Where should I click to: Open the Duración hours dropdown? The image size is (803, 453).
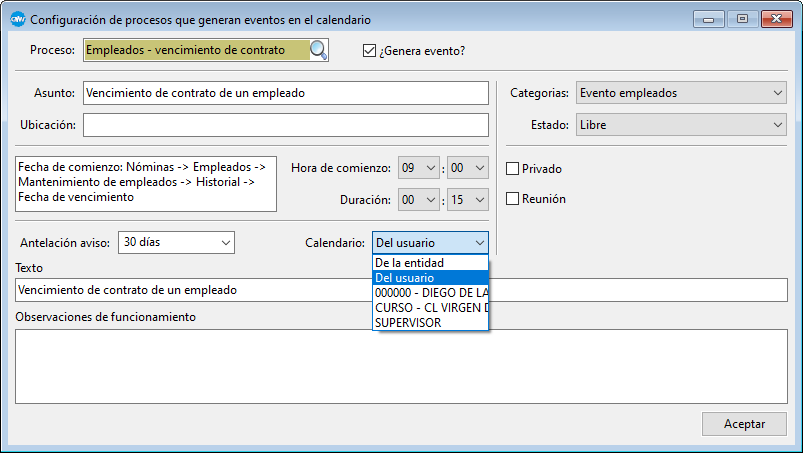coord(419,200)
